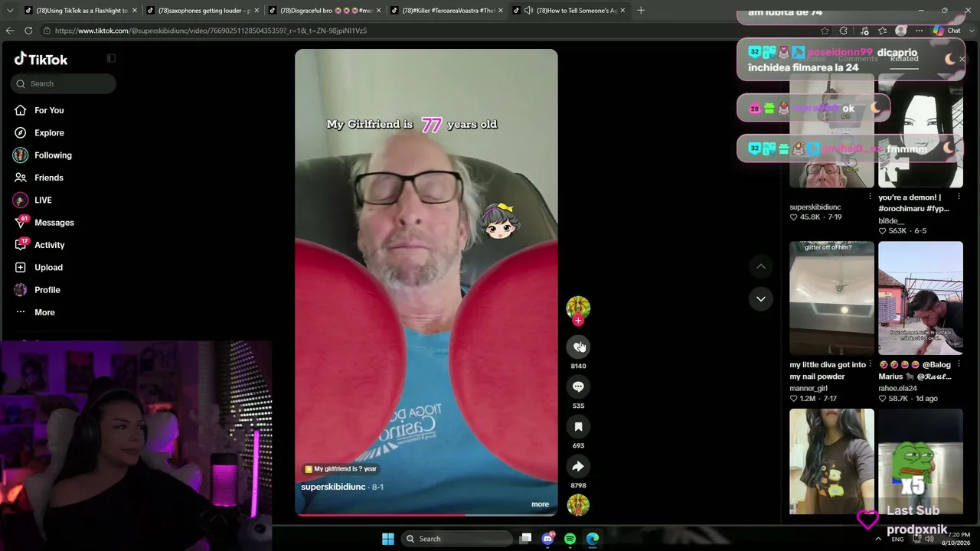Open Messages in the sidebar
Screen dimensions: 980x551
[54, 223]
